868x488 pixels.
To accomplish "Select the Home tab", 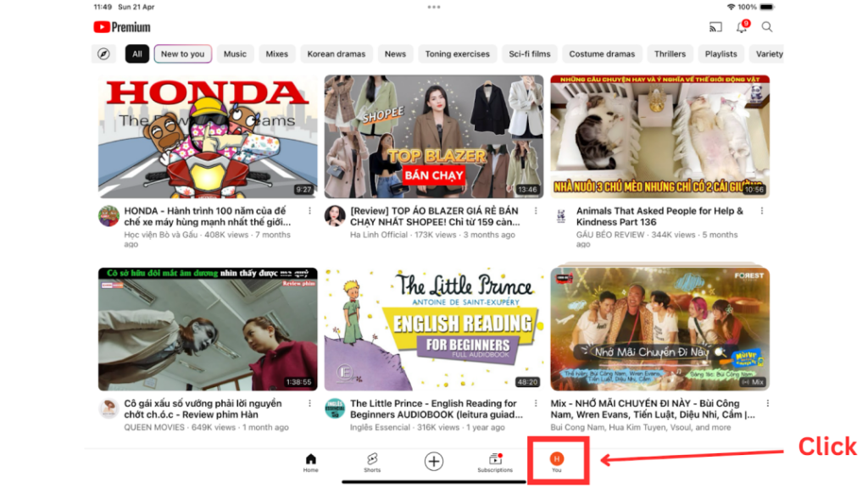I will pos(310,461).
